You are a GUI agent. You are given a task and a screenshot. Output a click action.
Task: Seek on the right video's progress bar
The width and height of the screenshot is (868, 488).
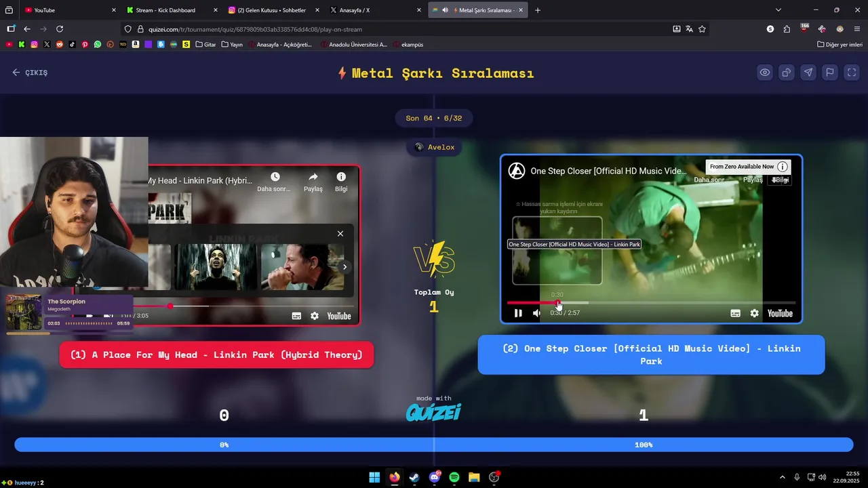(651, 303)
